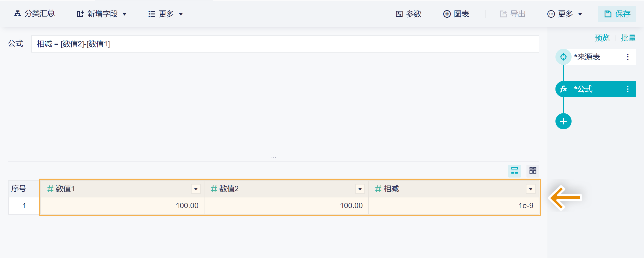Click the 图表 chart icon

447,14
